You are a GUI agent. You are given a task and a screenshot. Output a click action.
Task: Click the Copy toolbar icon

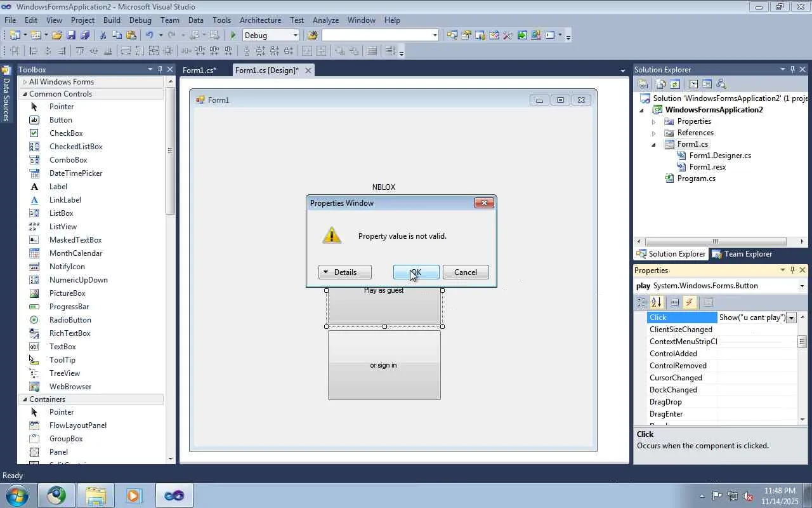pos(117,36)
